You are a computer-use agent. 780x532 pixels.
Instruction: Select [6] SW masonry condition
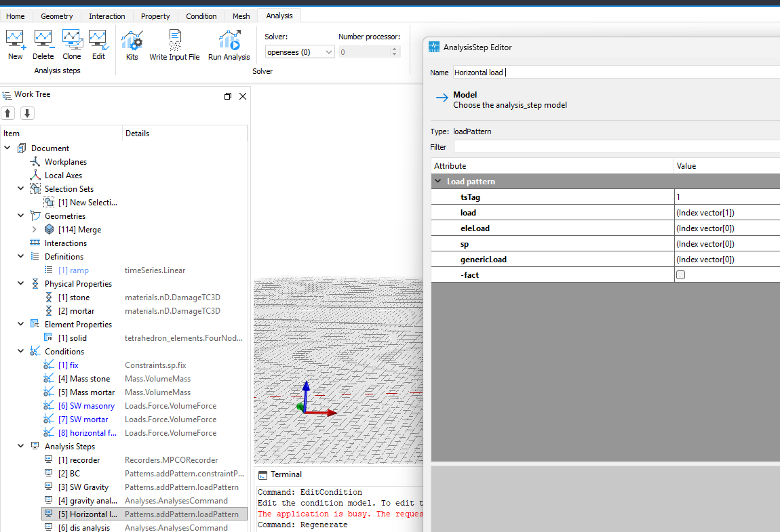(x=87, y=406)
